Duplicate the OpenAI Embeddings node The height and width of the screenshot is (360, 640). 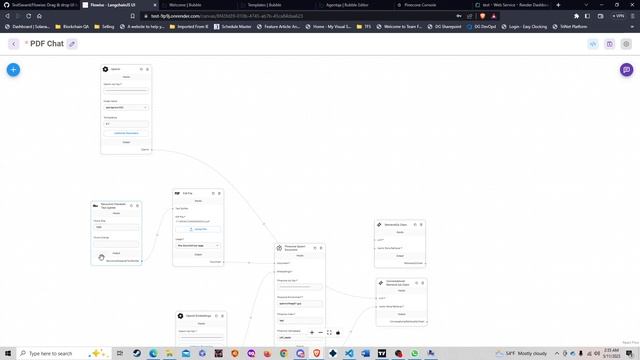[x=216, y=316]
